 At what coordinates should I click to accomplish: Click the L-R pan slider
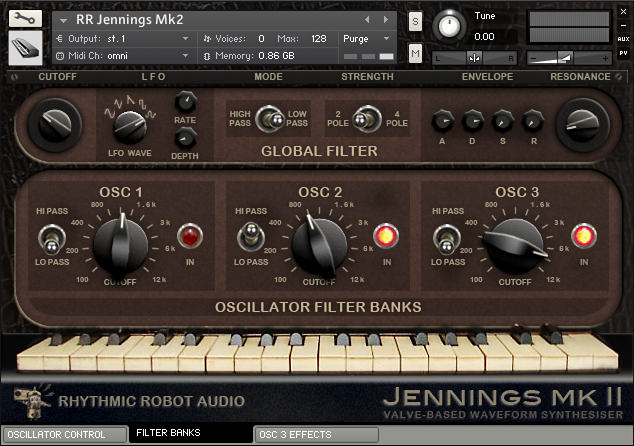click(x=475, y=59)
